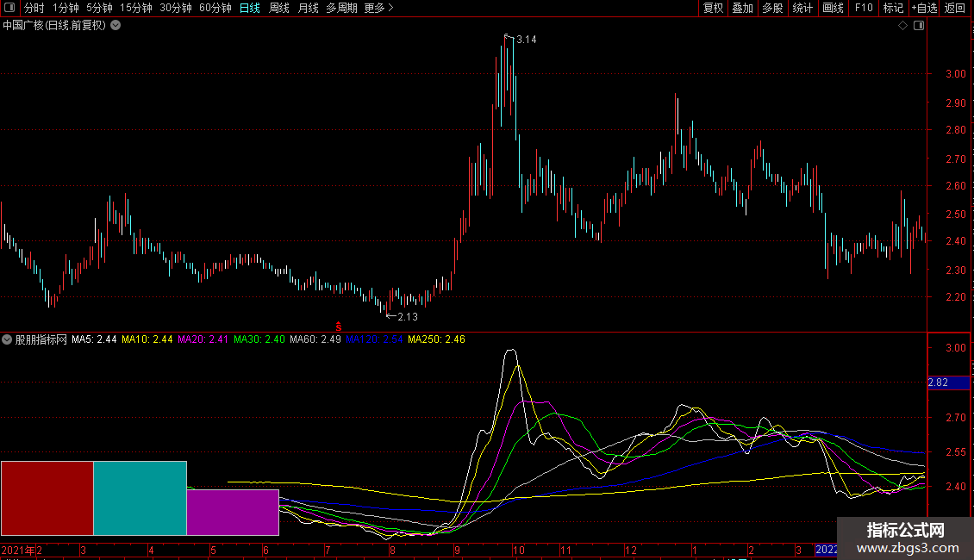Image resolution: width=974 pixels, height=560 pixels.
Task: Switch to 周线 weekly chart
Action: [279, 8]
